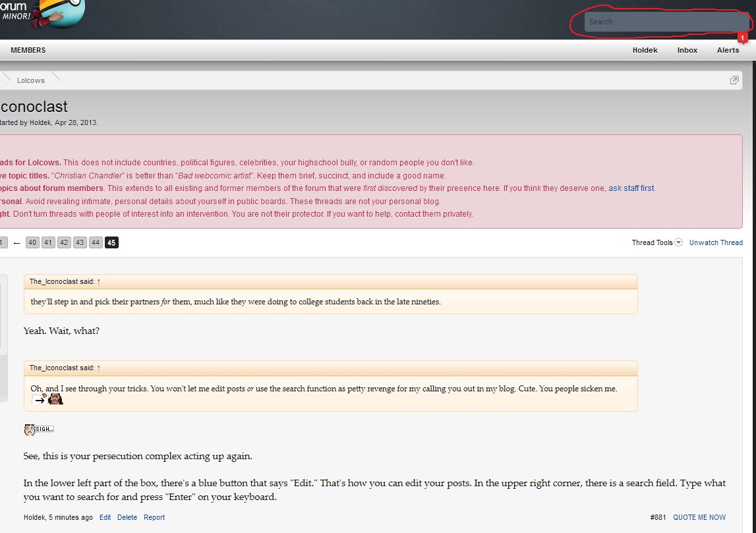Open the Alerts menu
This screenshot has width=756, height=533.
[x=728, y=50]
